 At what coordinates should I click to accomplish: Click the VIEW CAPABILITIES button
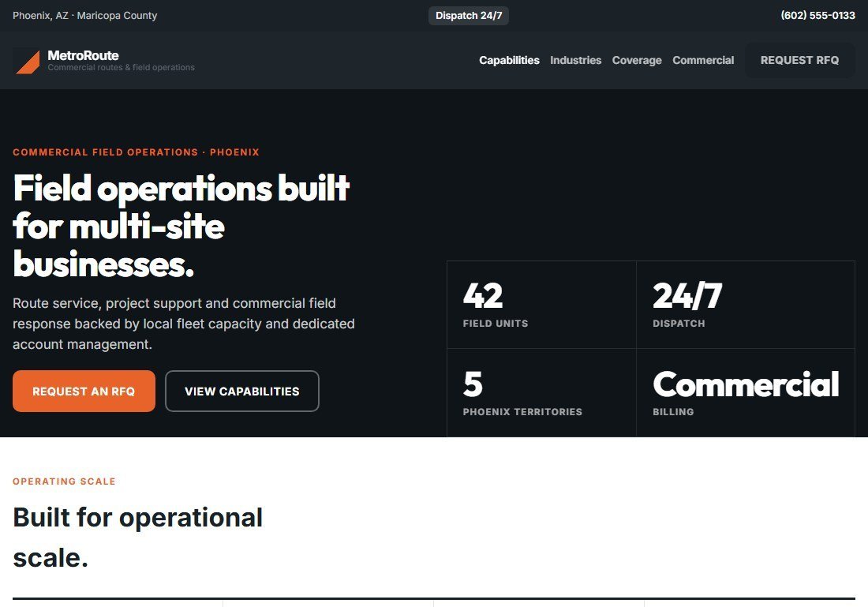[242, 391]
